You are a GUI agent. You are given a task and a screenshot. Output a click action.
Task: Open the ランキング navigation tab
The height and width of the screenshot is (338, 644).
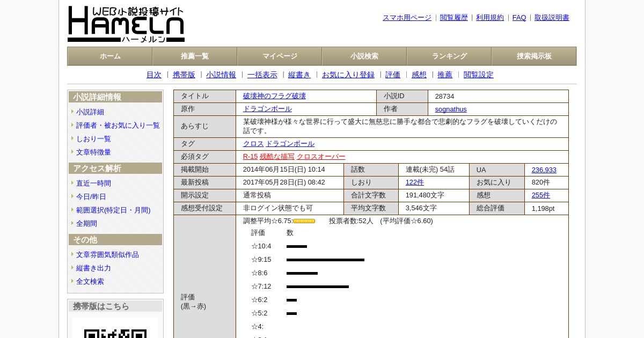tap(449, 56)
